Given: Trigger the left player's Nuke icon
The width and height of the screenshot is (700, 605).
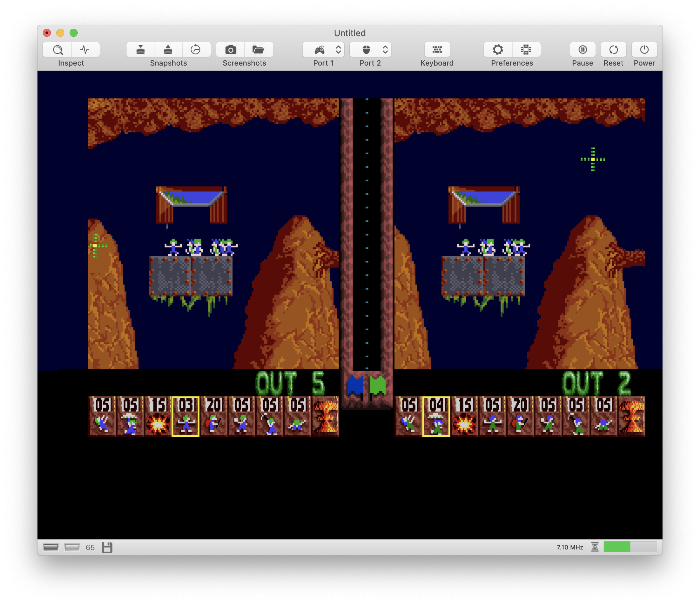Looking at the screenshot, I should [325, 416].
